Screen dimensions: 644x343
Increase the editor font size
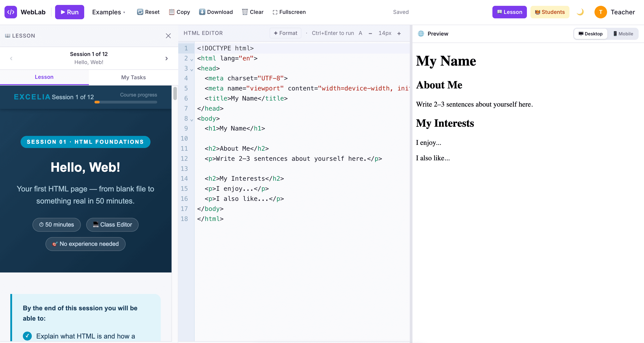(399, 33)
